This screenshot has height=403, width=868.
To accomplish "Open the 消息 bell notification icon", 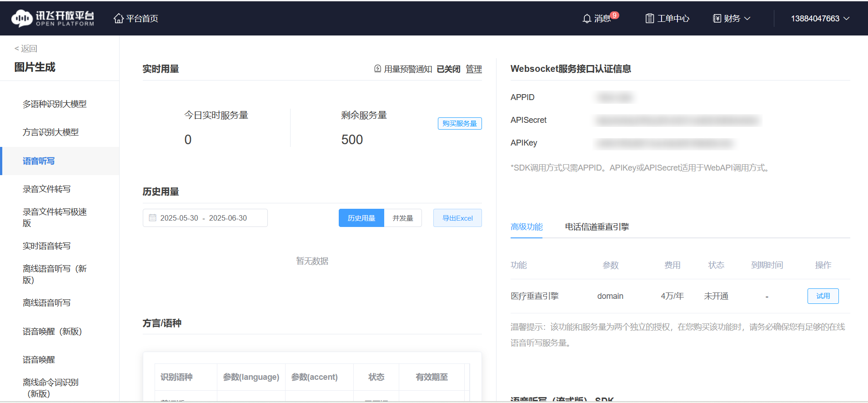I will point(587,19).
